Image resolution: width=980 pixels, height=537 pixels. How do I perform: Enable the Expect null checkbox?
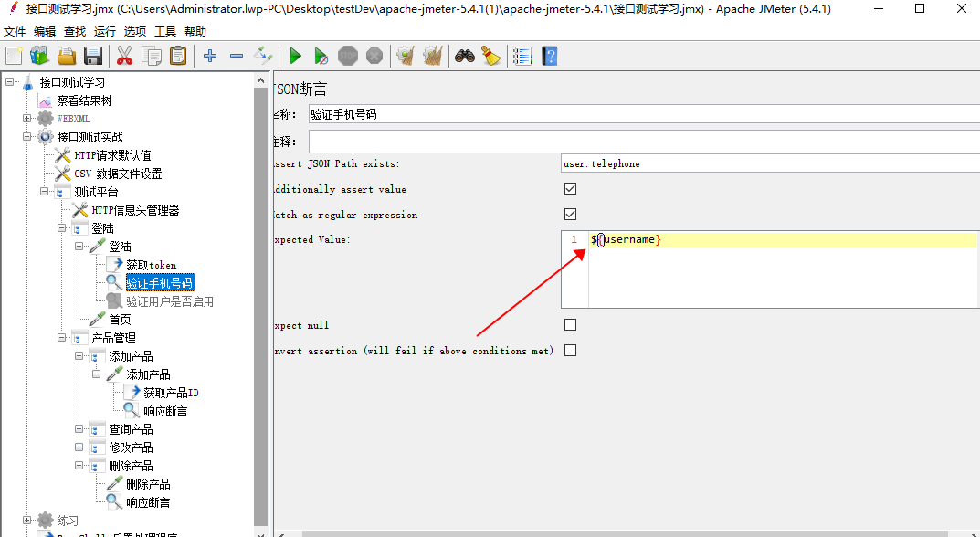[x=570, y=325]
